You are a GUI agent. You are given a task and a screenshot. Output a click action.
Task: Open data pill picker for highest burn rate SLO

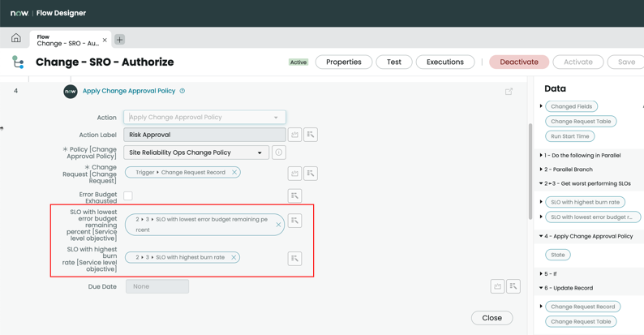coord(295,259)
